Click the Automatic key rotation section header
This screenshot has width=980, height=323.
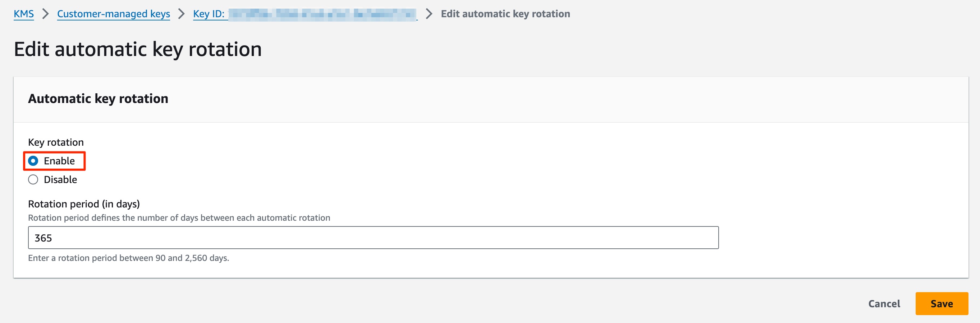[x=98, y=98]
